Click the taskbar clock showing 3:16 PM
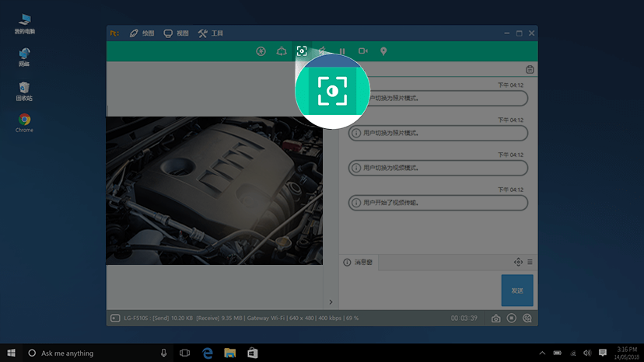Screen dimensions: 644x362 pyautogui.click(x=627, y=353)
